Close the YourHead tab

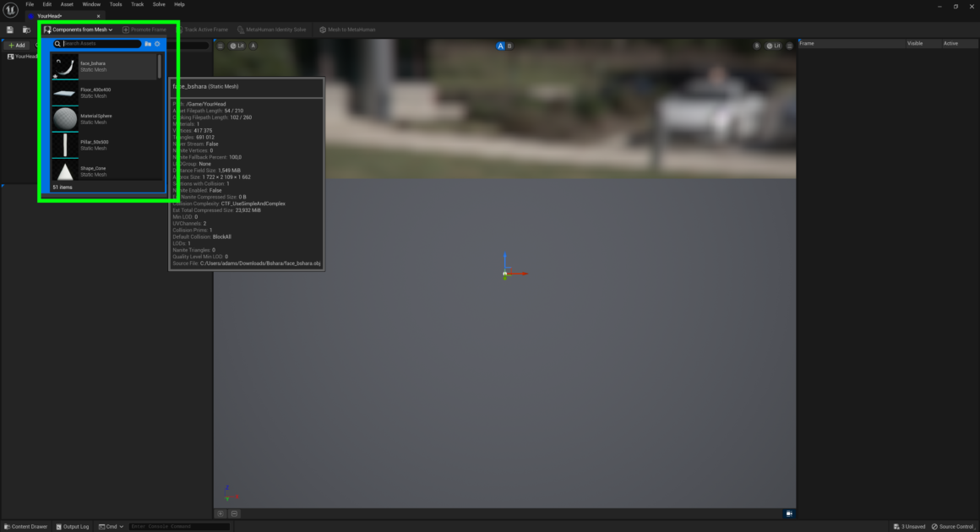point(98,16)
